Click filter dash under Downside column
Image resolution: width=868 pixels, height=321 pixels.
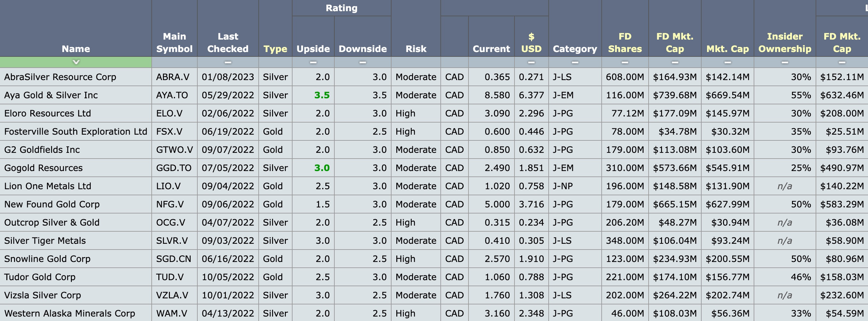coord(362,62)
